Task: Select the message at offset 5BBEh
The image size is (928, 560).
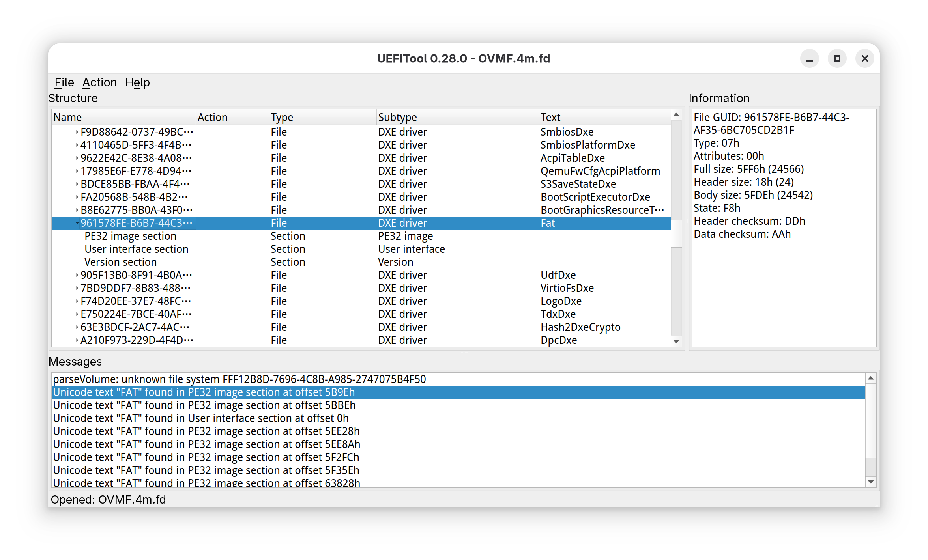Action: [x=458, y=405]
